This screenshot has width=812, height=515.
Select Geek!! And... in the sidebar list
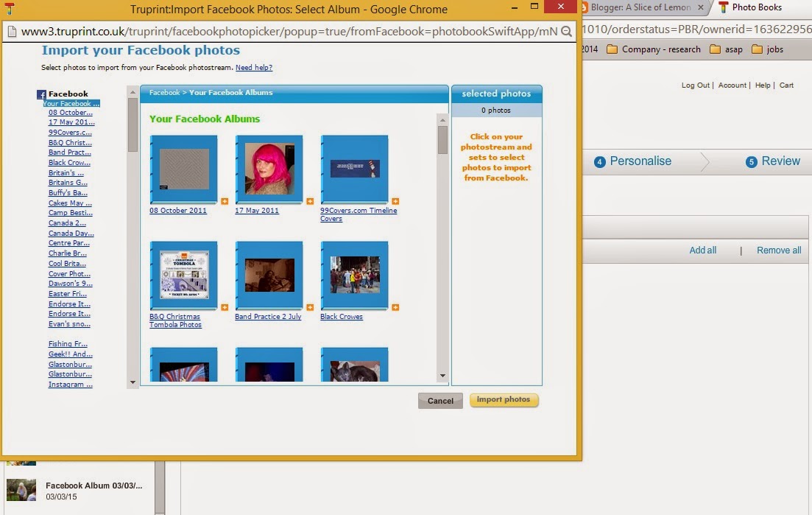tap(71, 354)
